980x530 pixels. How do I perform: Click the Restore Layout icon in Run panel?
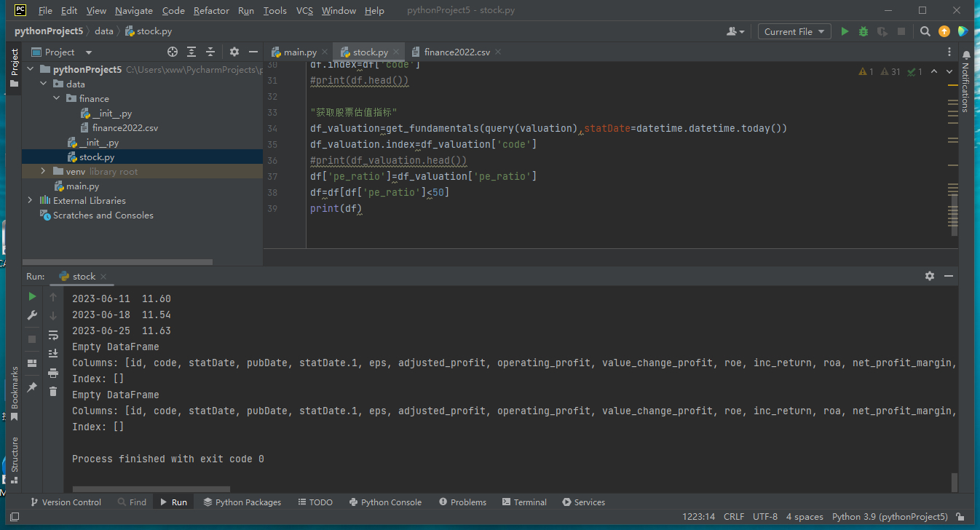point(32,363)
